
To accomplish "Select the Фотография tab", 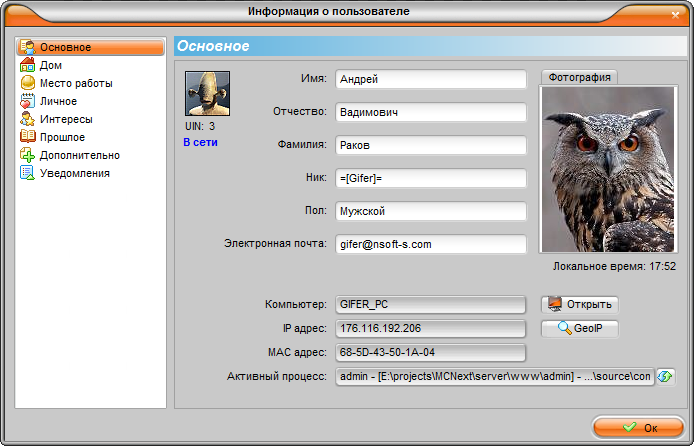I will [579, 77].
